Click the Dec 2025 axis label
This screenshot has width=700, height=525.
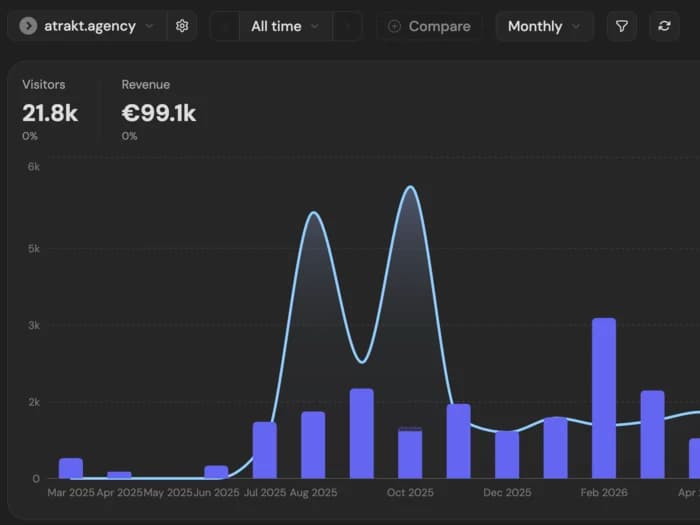[507, 492]
